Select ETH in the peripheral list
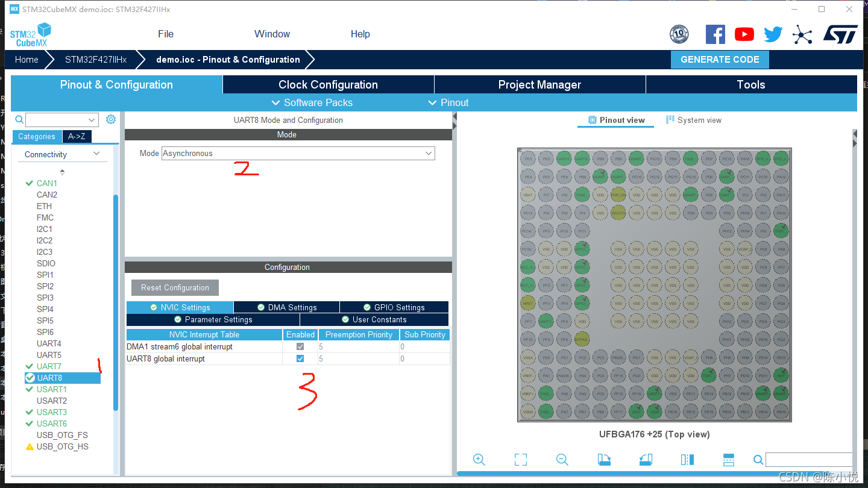 44,206
